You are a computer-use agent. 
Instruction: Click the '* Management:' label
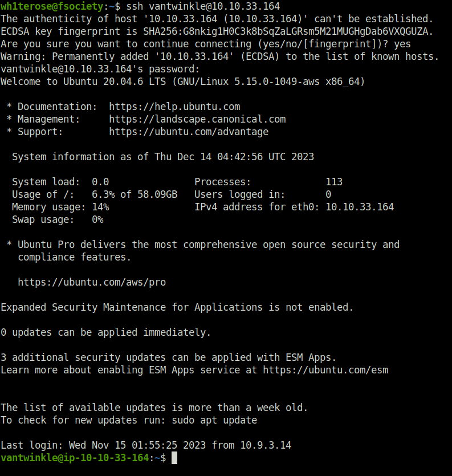click(43, 119)
